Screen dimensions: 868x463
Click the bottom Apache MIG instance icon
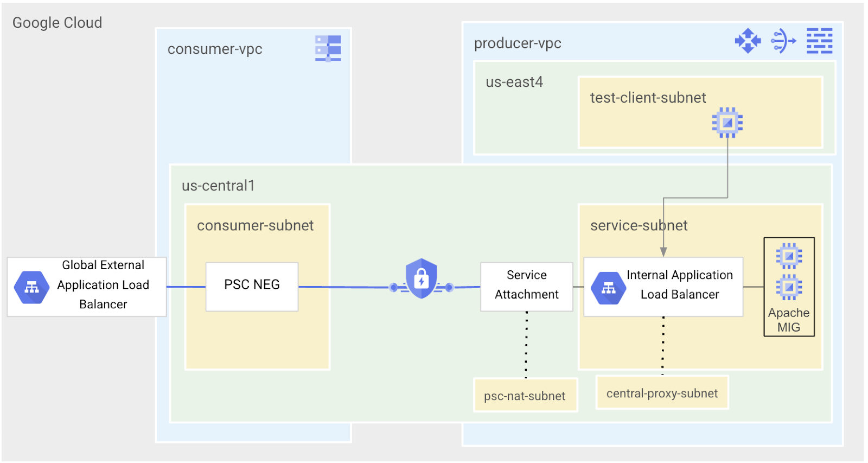[789, 287]
